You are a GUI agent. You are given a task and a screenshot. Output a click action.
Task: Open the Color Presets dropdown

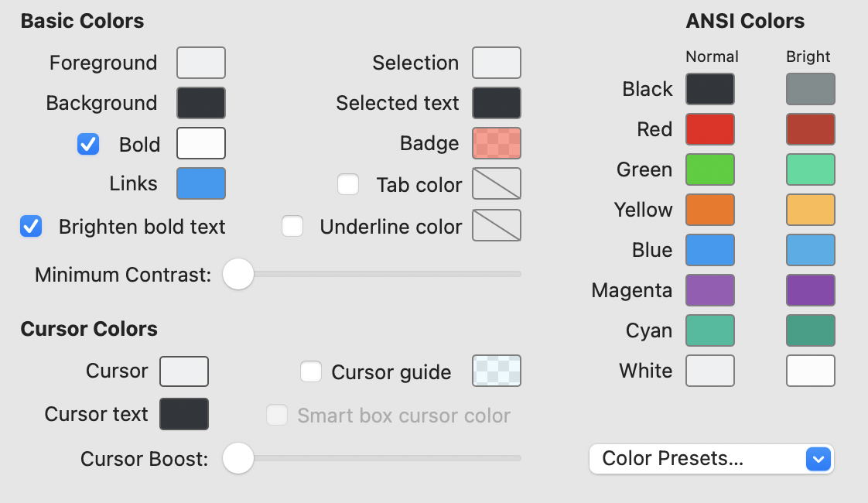(x=711, y=459)
